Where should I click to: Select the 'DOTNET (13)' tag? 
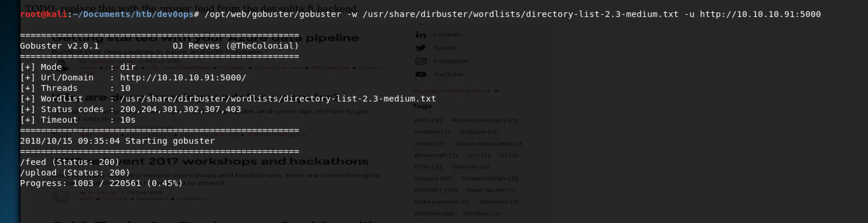(x=435, y=190)
